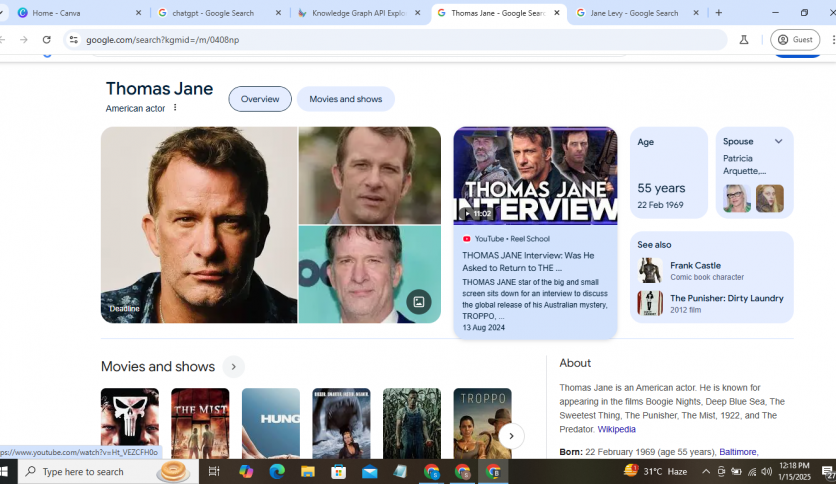
Task: Open a new browser tab
Action: [x=719, y=13]
